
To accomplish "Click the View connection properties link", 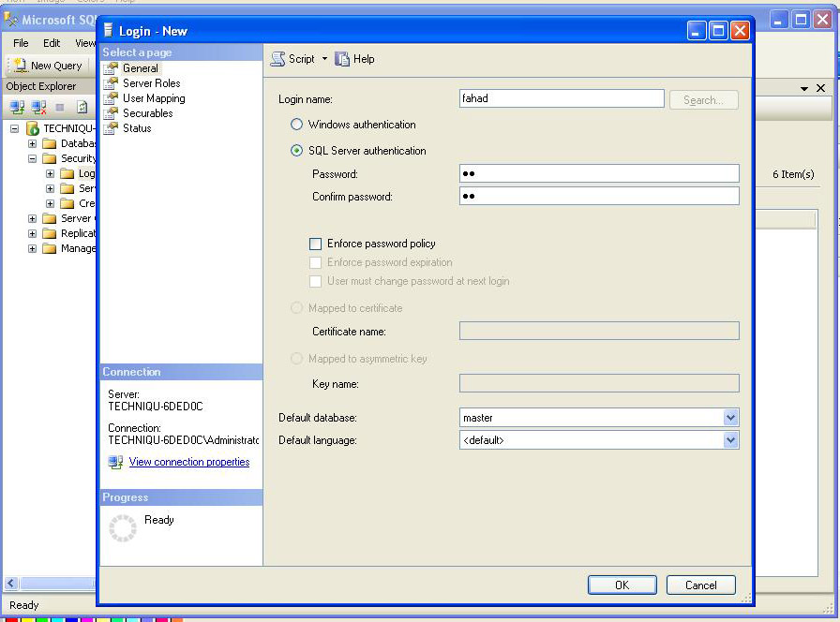I will point(189,462).
